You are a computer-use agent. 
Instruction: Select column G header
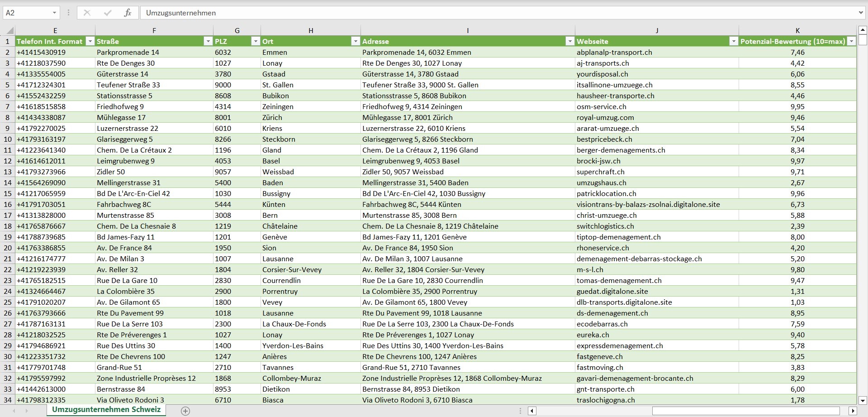click(x=237, y=30)
